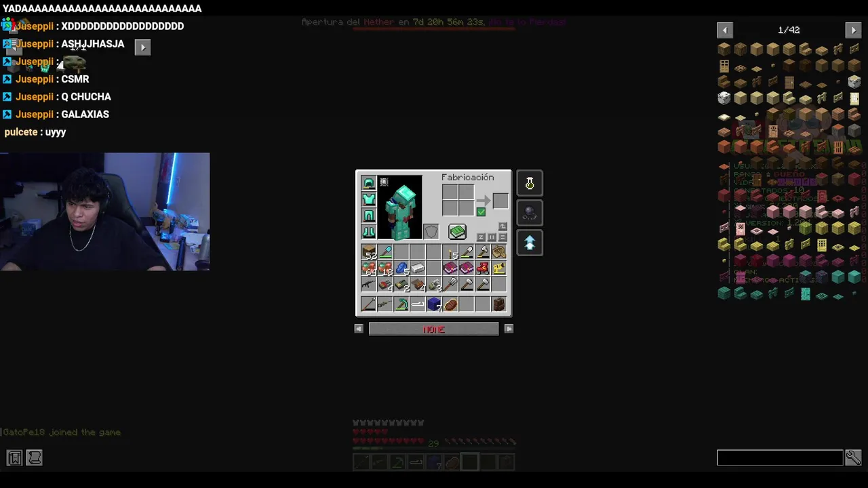Pick up the yellow item beside roller skate
The height and width of the screenshot is (488, 868).
(x=499, y=268)
